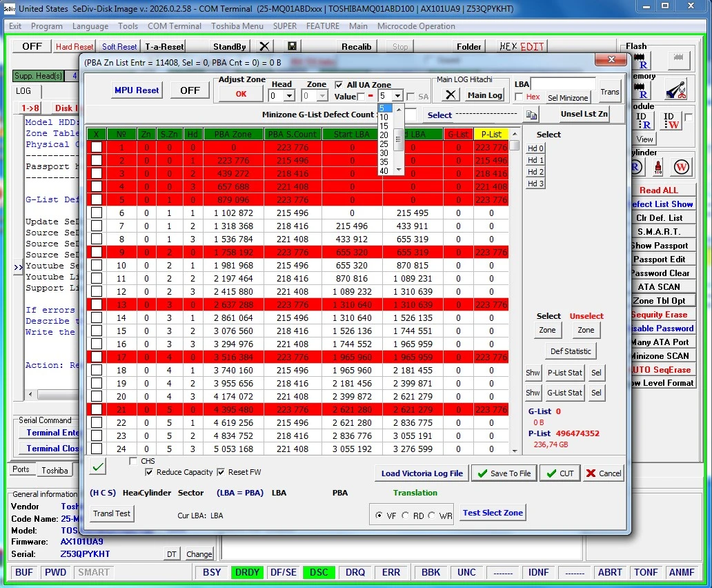Check the row 10 checkbox
This screenshot has height=588, width=712.
[x=97, y=265]
